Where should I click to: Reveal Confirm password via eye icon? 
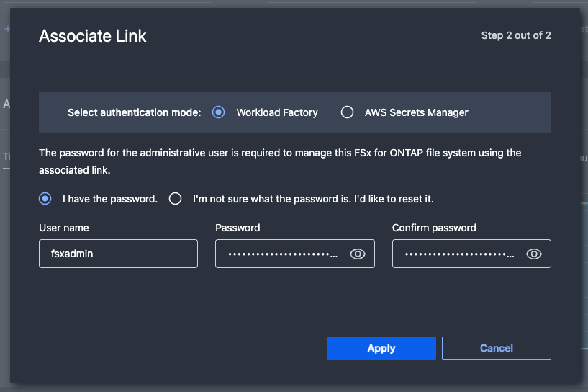(x=533, y=254)
